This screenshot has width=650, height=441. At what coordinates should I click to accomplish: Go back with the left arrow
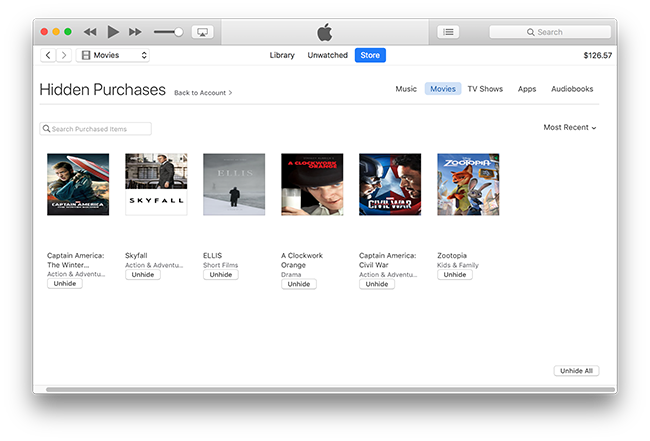[48, 55]
